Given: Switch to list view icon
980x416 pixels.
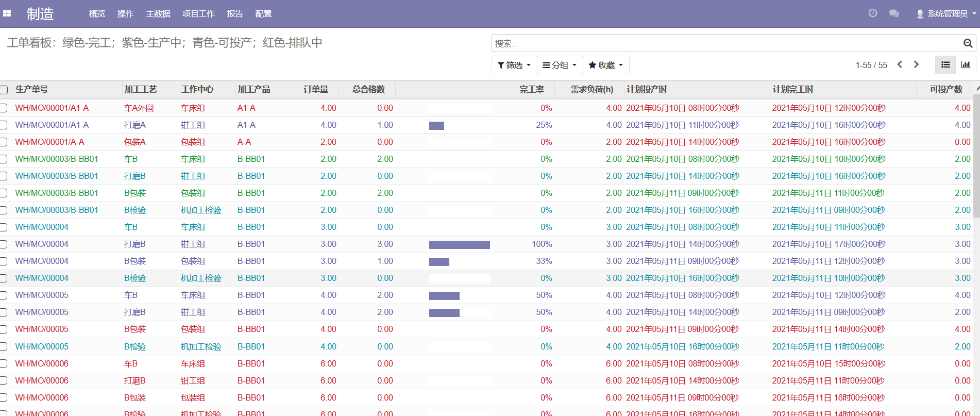Looking at the screenshot, I should (x=945, y=65).
